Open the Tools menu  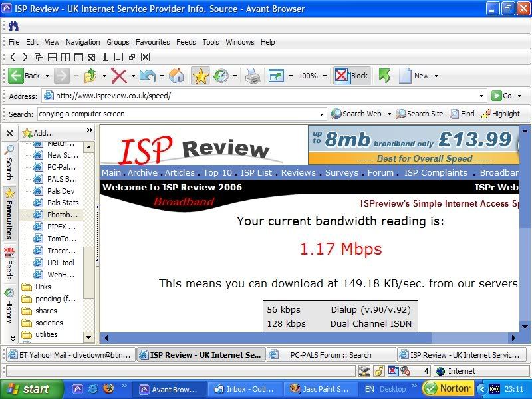211,42
